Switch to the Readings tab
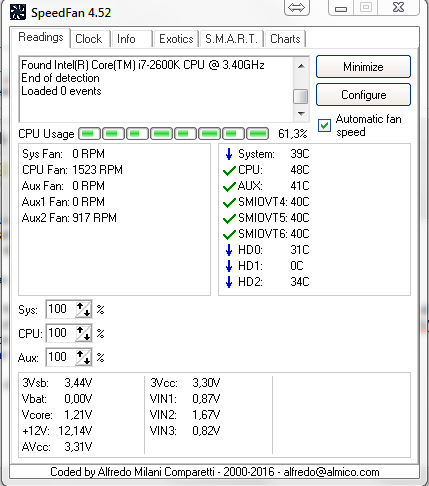This screenshot has height=486, width=429. tap(41, 37)
